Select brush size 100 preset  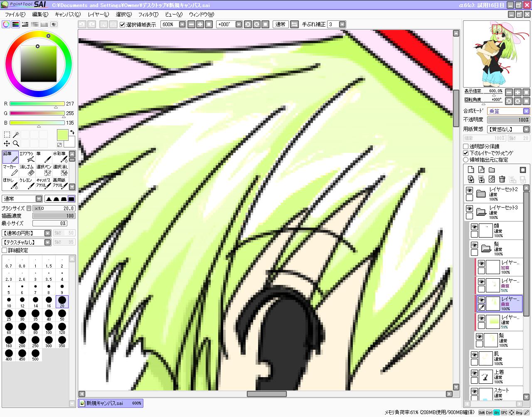pyautogui.click(x=49, y=329)
